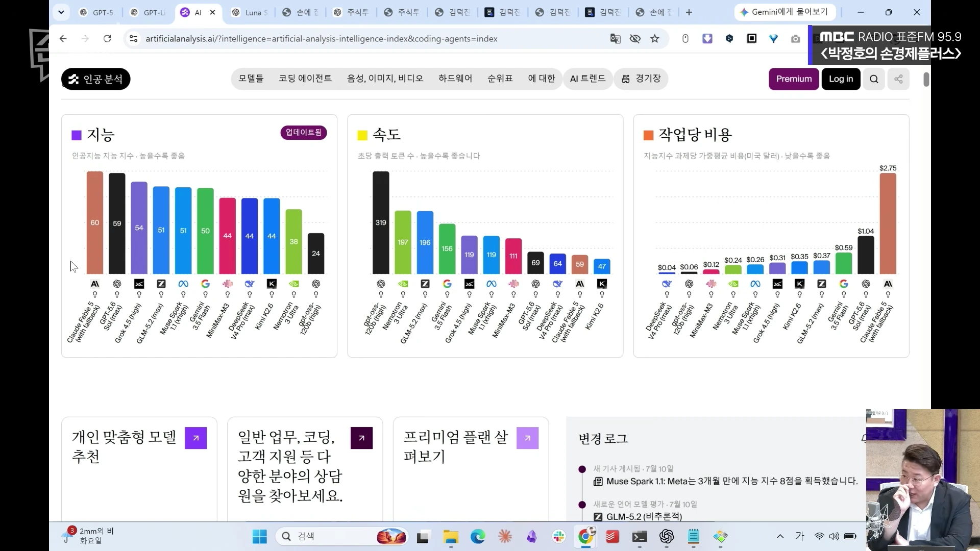Viewport: 980px width, 551px height.
Task: Click the website search magnifier icon
Action: point(874,79)
